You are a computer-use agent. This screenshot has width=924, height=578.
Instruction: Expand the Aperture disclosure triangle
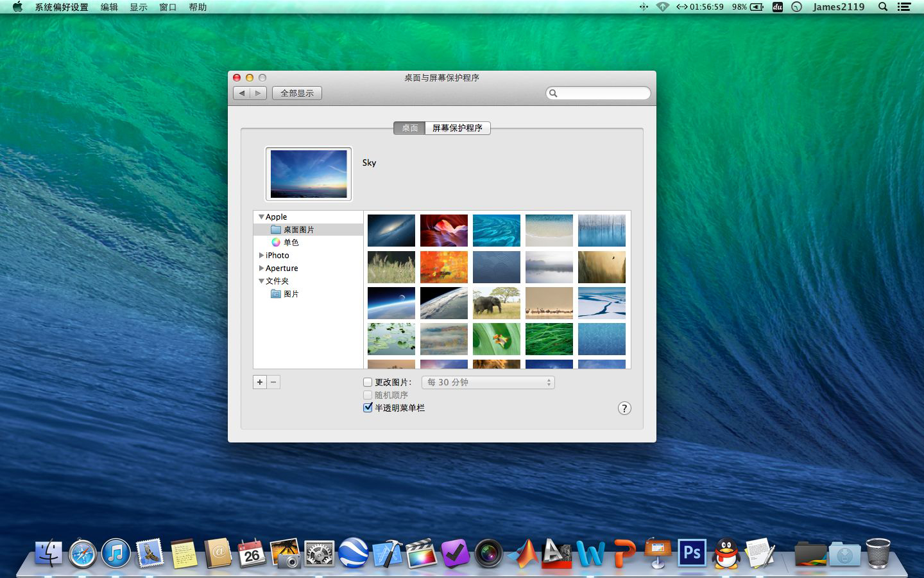[261, 268]
